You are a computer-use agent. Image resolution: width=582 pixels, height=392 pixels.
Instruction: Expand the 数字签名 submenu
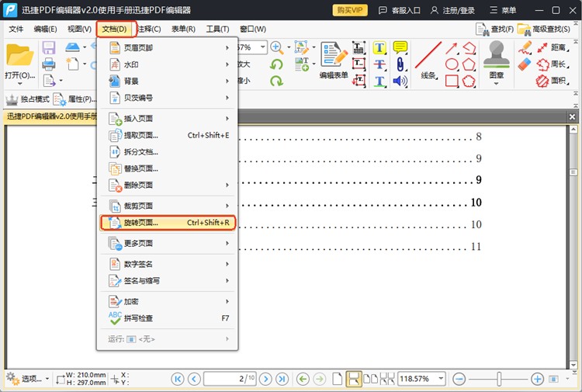[168, 264]
